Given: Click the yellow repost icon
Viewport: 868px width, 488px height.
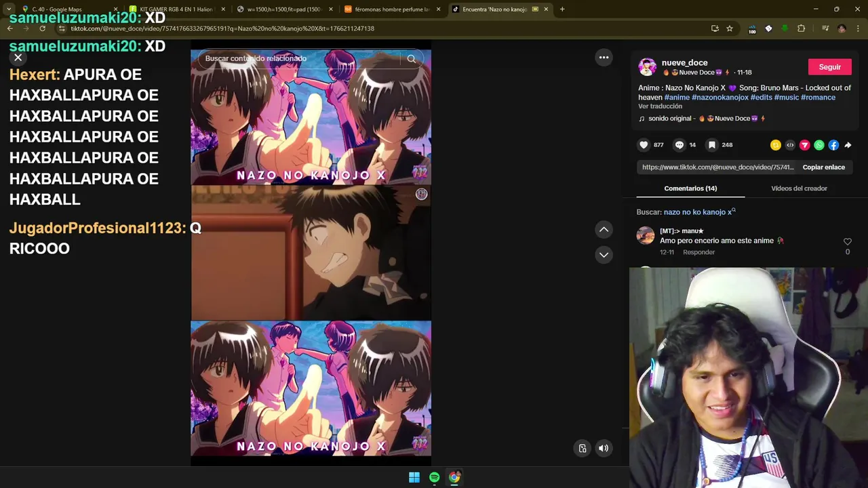Looking at the screenshot, I should click(776, 145).
